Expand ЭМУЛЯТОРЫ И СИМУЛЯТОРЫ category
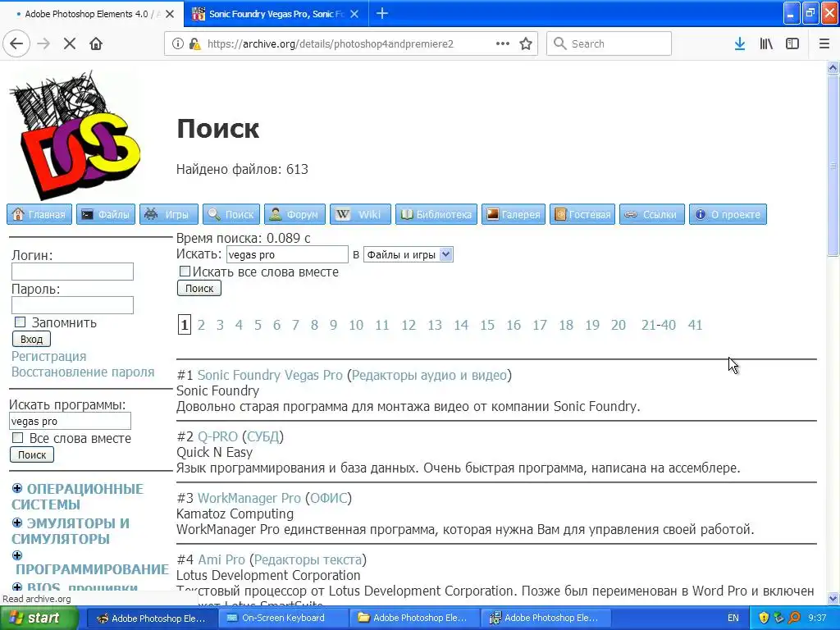This screenshot has height=630, width=840. (x=17, y=523)
